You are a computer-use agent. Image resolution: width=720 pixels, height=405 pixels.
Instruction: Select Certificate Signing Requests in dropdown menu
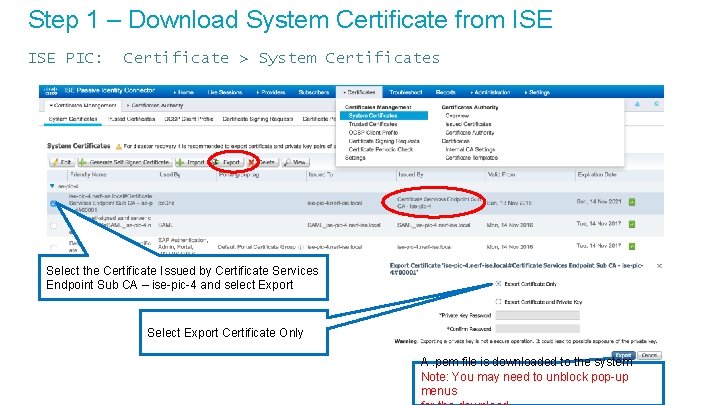(384, 141)
